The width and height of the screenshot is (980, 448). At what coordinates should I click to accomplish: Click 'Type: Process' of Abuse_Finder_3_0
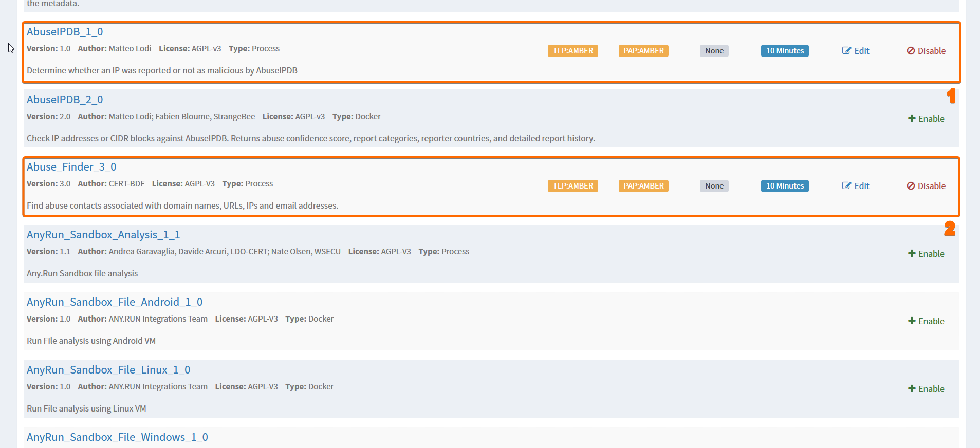point(248,184)
